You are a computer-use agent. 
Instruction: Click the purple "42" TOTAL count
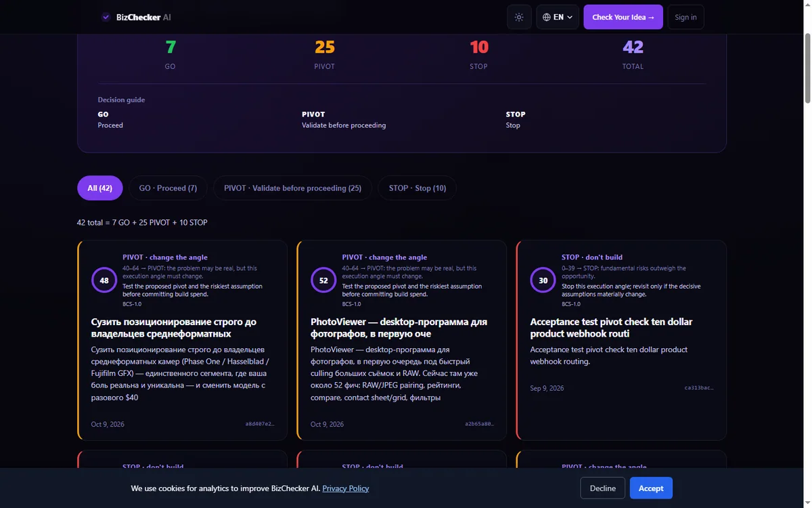[x=633, y=47]
